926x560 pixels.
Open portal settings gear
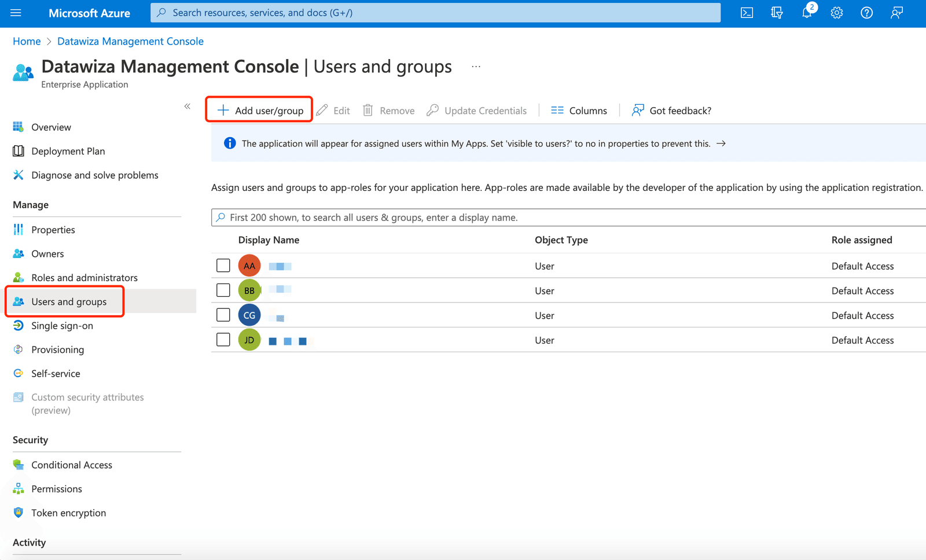(x=837, y=13)
